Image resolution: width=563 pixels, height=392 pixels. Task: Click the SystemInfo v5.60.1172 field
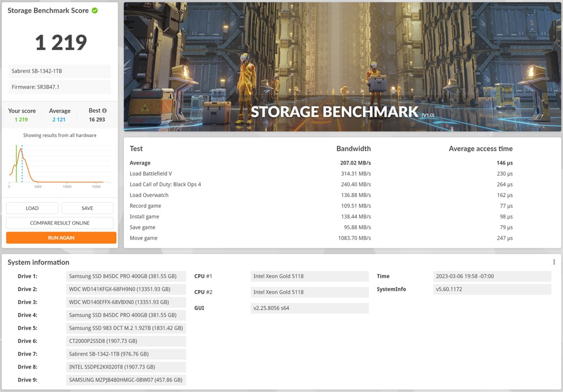[x=492, y=289]
